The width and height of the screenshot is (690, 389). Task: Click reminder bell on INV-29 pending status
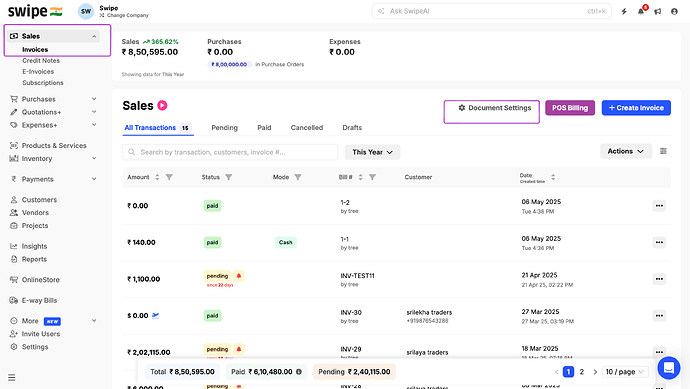(x=239, y=349)
